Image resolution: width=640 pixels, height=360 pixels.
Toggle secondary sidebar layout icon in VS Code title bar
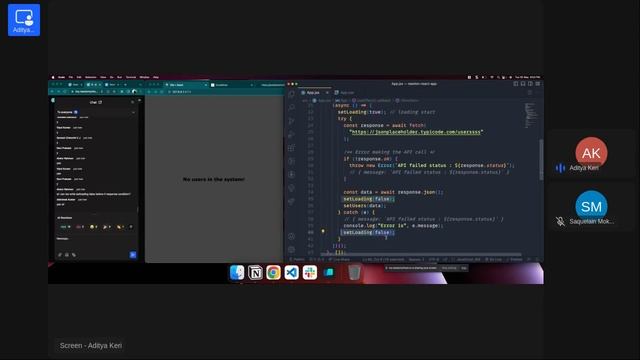[x=530, y=84]
